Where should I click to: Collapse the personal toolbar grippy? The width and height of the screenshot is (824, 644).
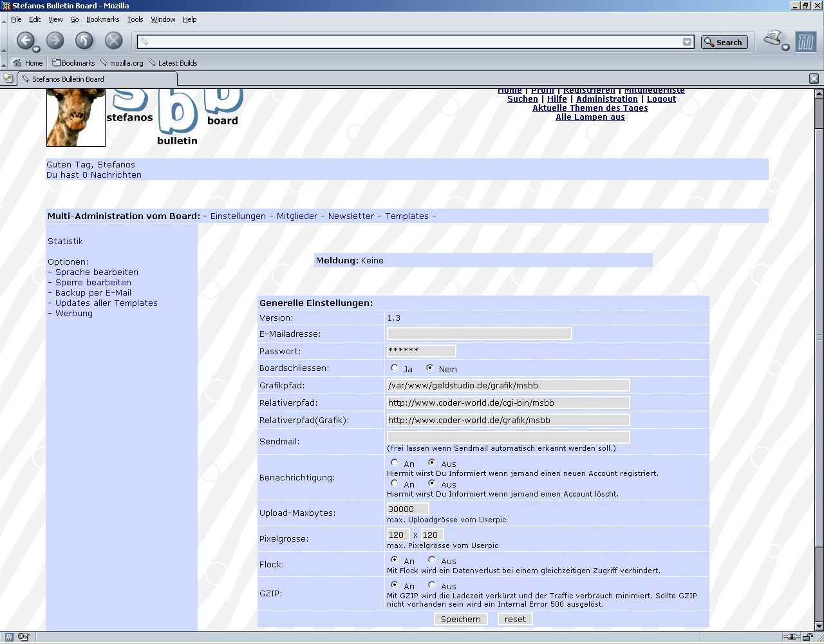4,63
